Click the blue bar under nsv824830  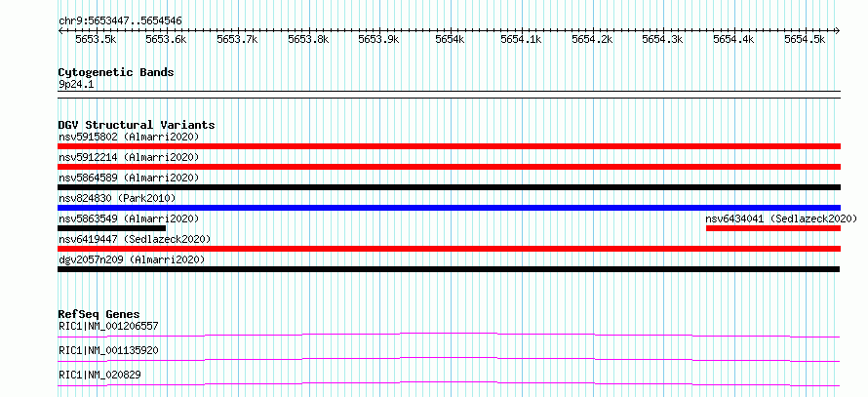pos(449,208)
